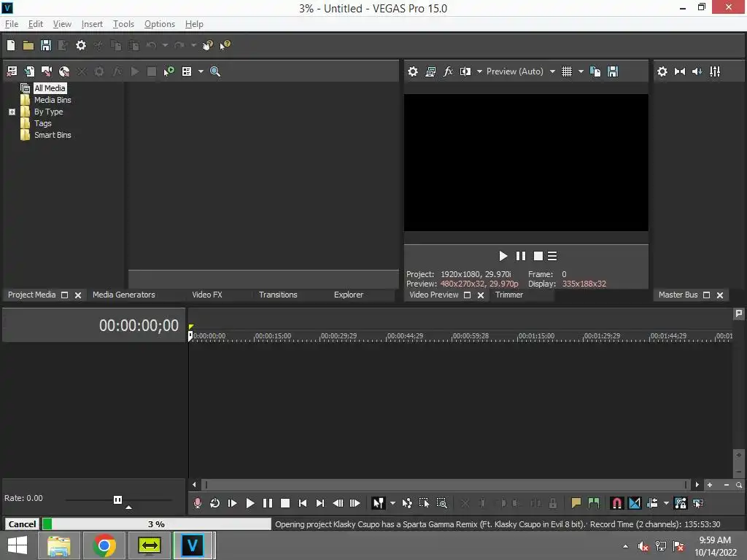Save project using the floppy disk icon
The image size is (747, 560).
46,45
